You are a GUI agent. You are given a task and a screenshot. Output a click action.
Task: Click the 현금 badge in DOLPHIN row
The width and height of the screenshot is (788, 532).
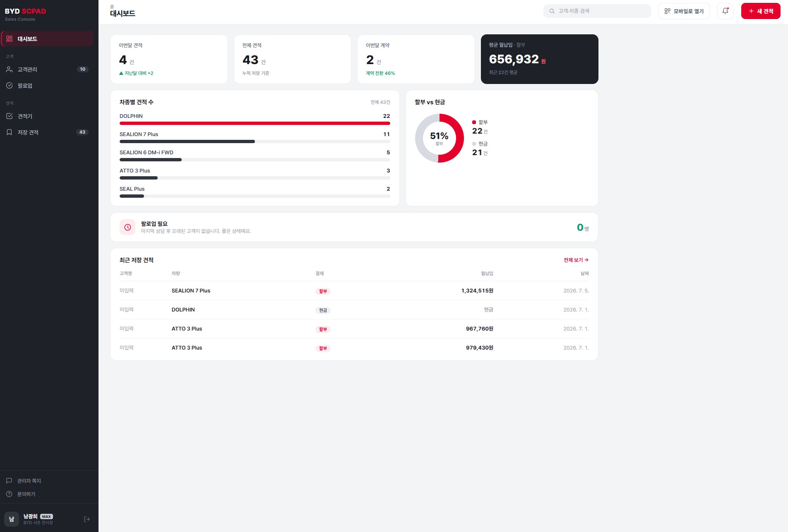[323, 310]
